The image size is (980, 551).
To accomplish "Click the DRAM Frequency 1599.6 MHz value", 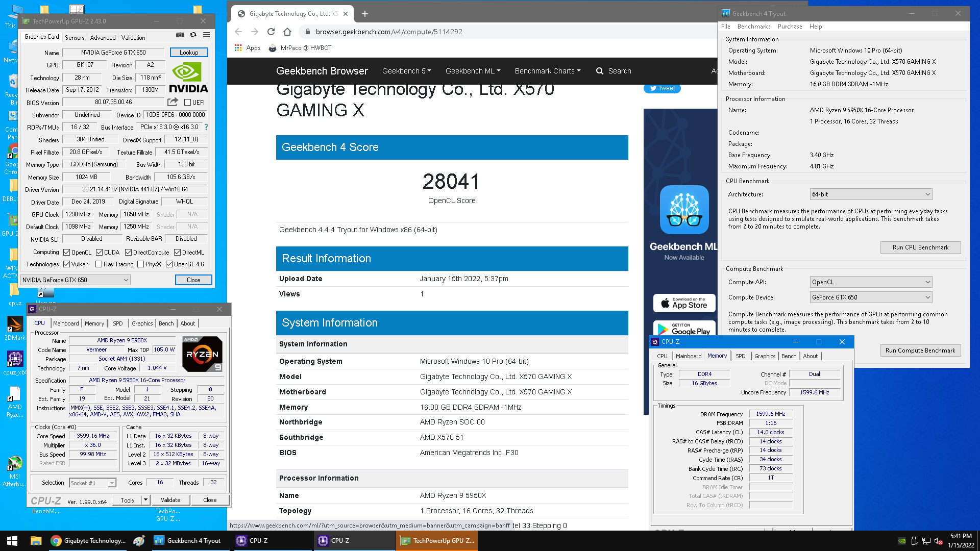I will point(771,414).
